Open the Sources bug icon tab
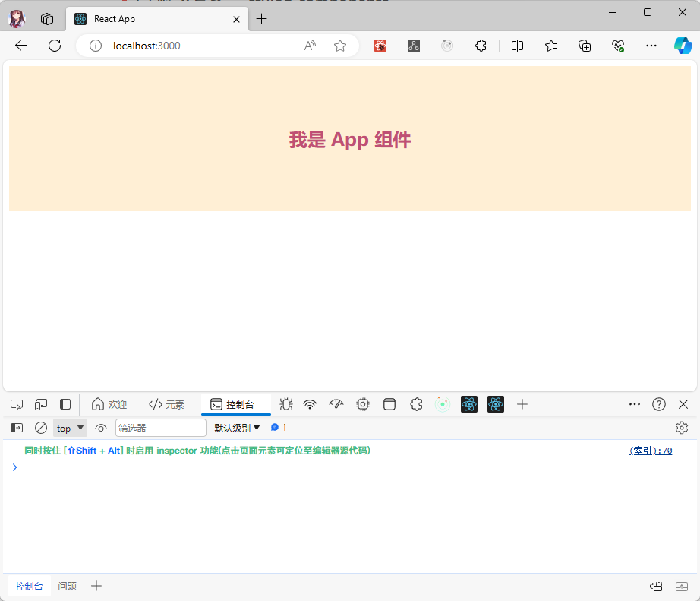Viewport: 700px width, 601px height. pos(286,404)
